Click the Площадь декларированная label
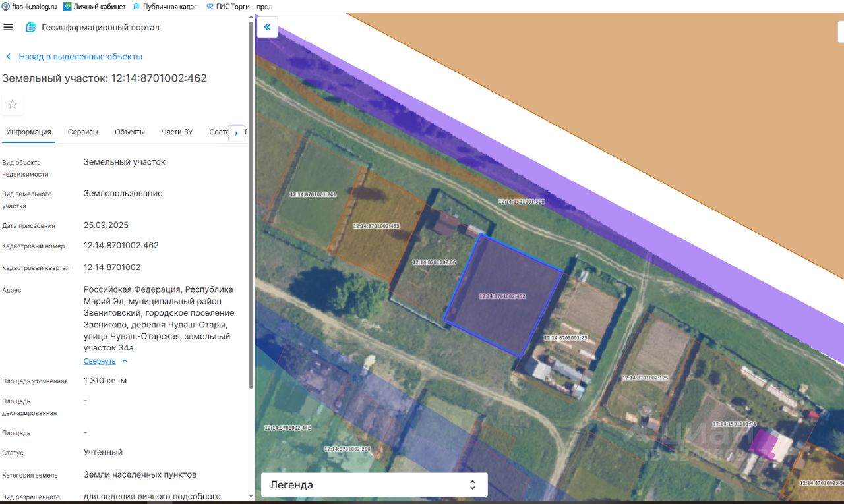This screenshot has width=844, height=504. (30, 407)
